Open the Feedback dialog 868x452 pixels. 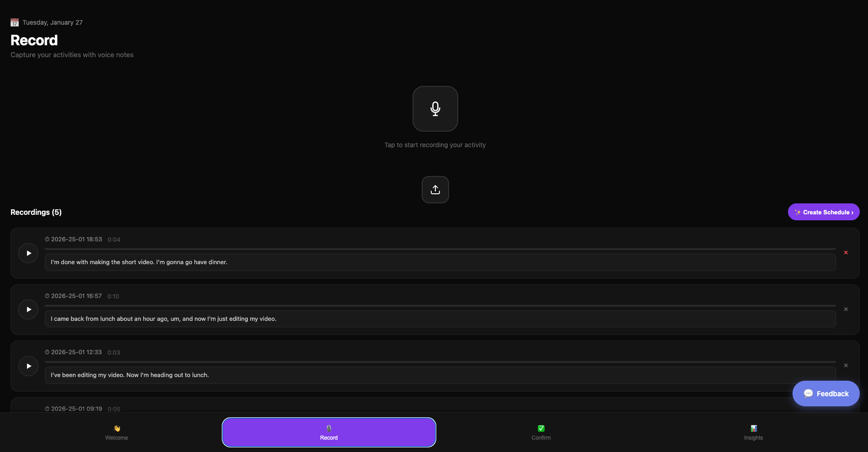click(825, 394)
